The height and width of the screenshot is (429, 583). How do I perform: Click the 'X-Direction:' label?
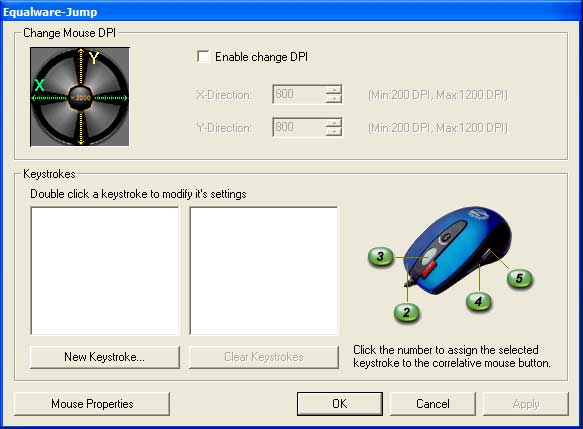click(x=224, y=95)
